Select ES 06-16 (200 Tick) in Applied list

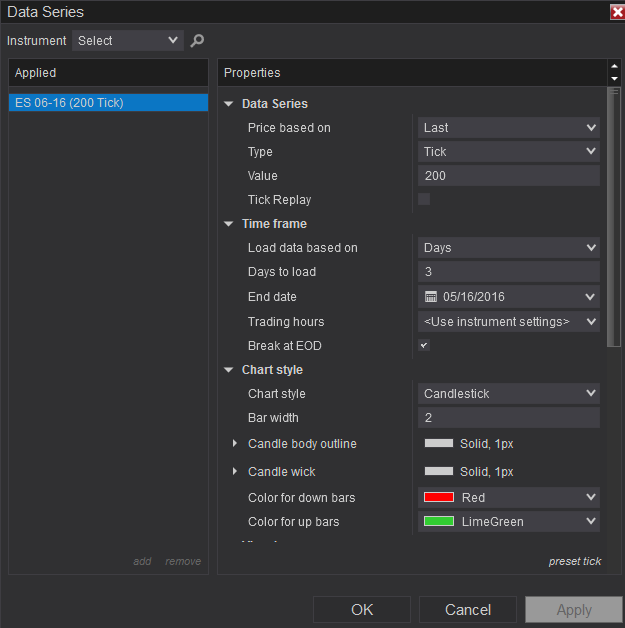click(108, 103)
